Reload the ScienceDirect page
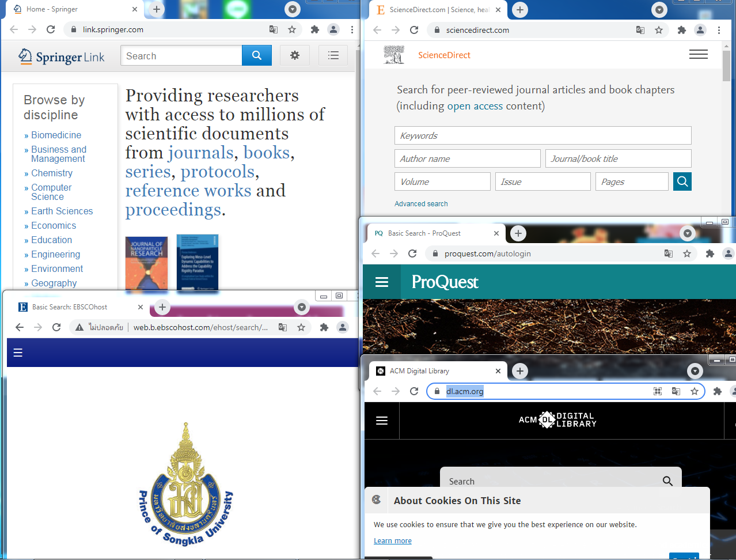The width and height of the screenshot is (736, 560). (414, 30)
